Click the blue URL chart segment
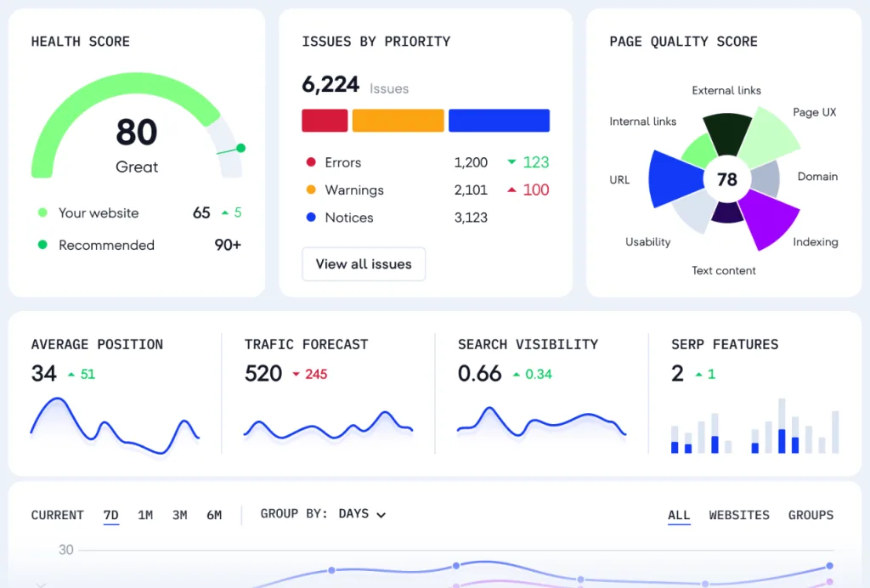Image resolution: width=870 pixels, height=588 pixels. tap(671, 179)
